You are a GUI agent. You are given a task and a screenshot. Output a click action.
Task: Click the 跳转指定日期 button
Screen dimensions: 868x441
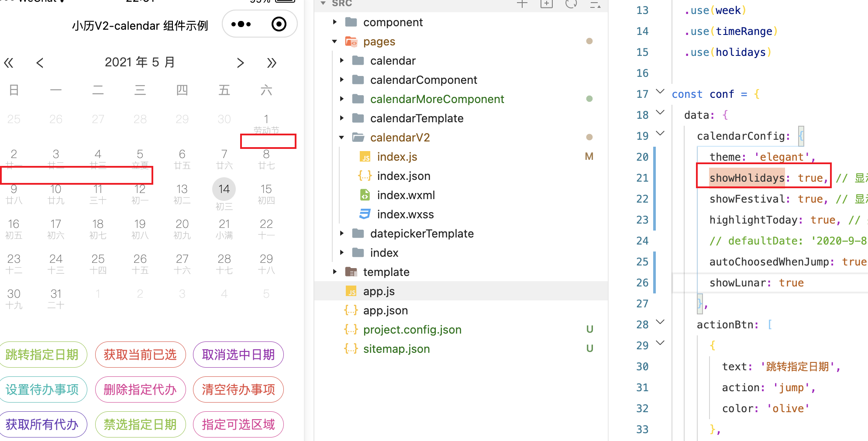tap(43, 355)
